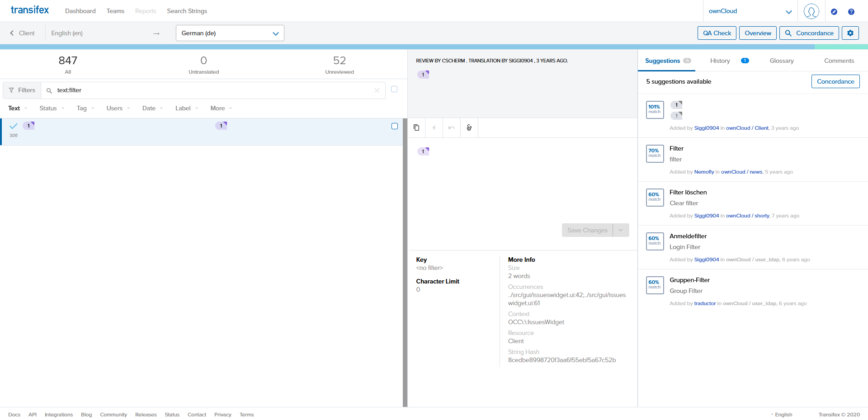Open Search Strings in top navigation

(187, 11)
